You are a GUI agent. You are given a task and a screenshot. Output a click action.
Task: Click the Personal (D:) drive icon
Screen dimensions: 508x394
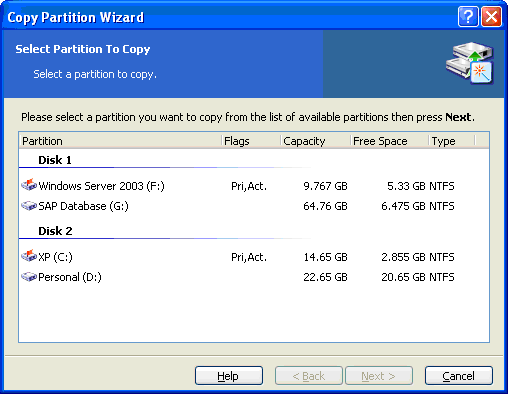coord(29,277)
